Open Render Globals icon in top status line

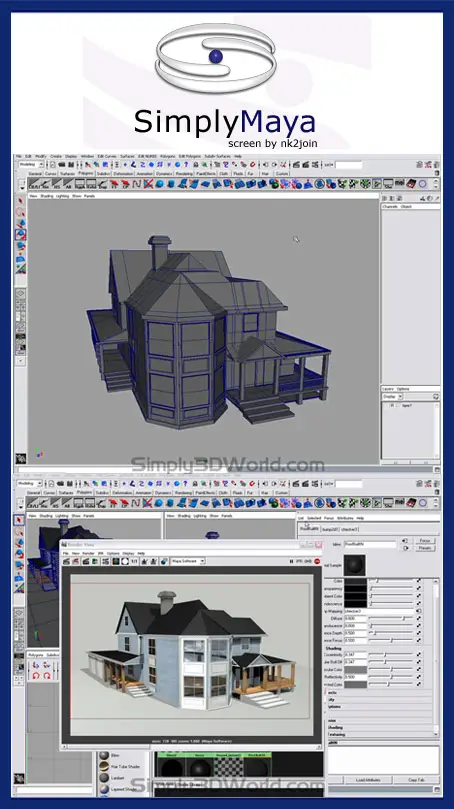315,165
